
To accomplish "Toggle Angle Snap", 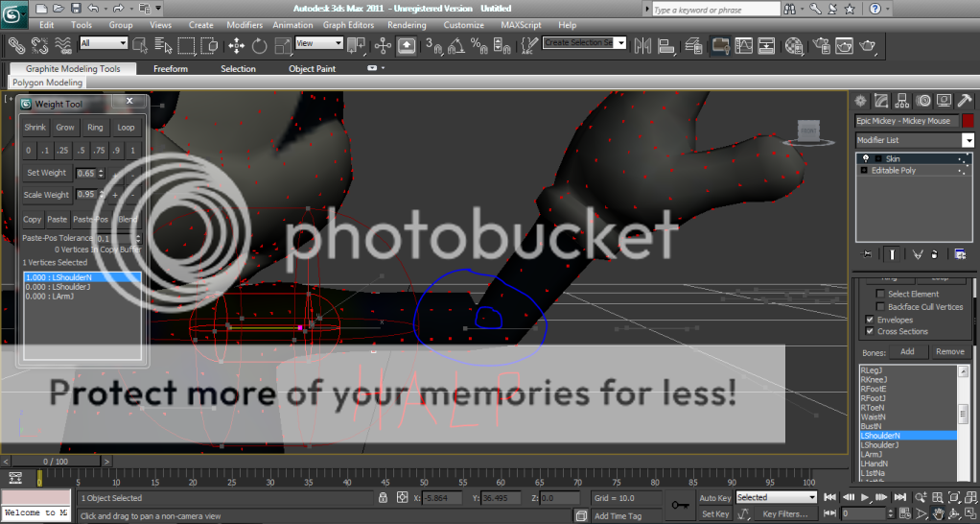I will pos(456,46).
